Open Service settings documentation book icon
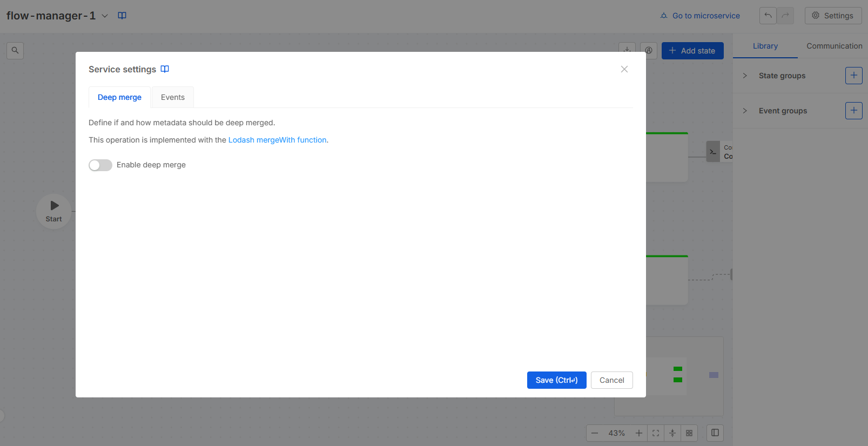This screenshot has width=868, height=446. pyautogui.click(x=165, y=69)
